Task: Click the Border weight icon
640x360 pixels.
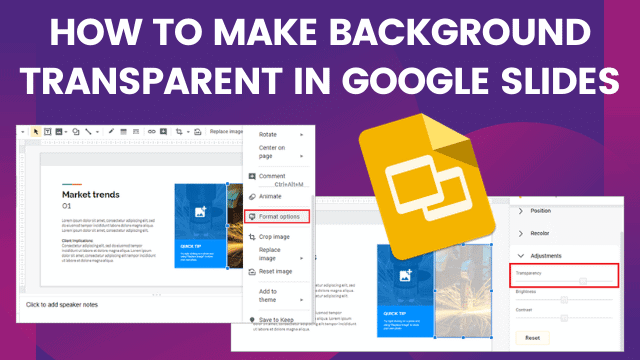Action: (123, 131)
